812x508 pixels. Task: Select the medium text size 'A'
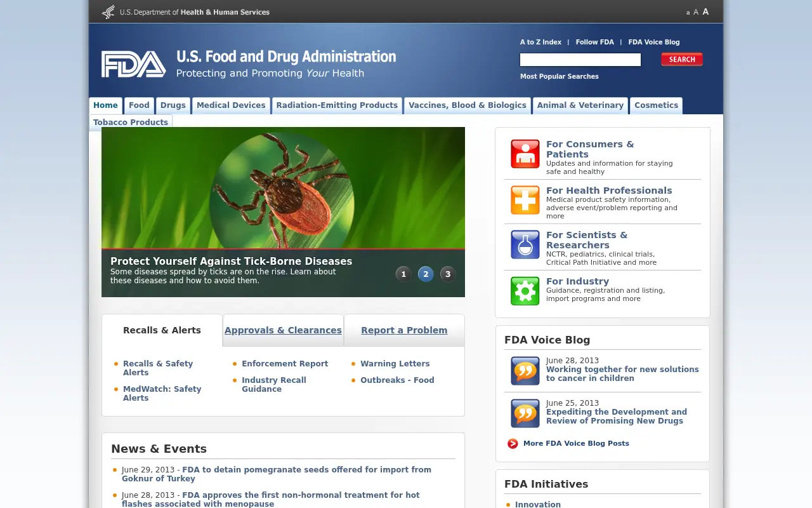click(696, 12)
